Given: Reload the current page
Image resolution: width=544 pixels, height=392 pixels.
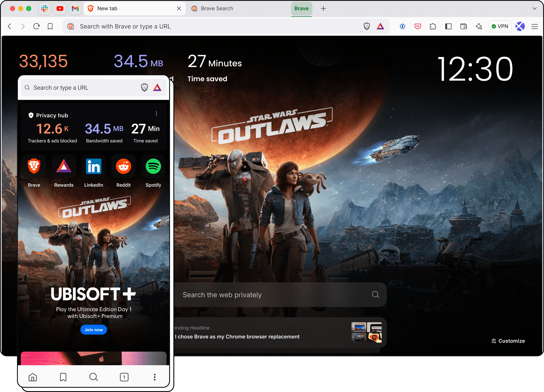Looking at the screenshot, I should [x=36, y=26].
